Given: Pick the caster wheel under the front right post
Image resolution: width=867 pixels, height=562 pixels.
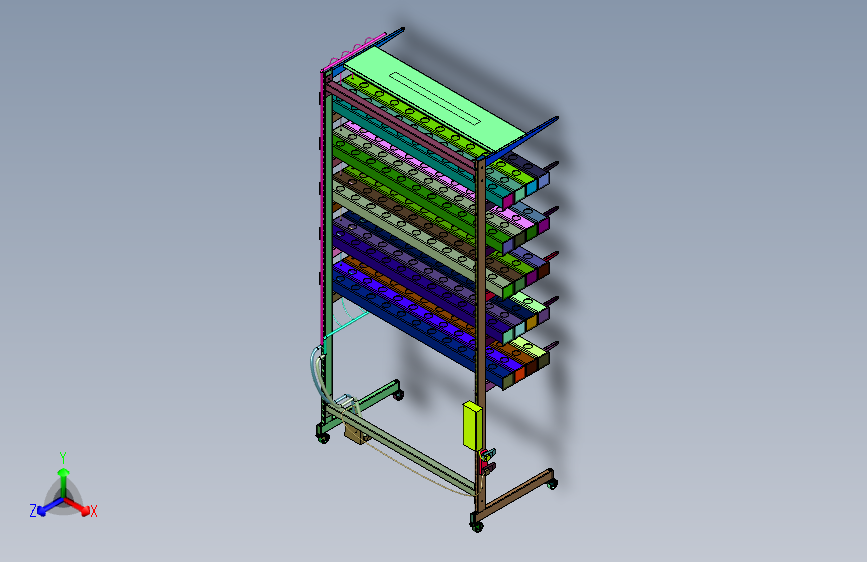Looking at the screenshot, I should (477, 526).
